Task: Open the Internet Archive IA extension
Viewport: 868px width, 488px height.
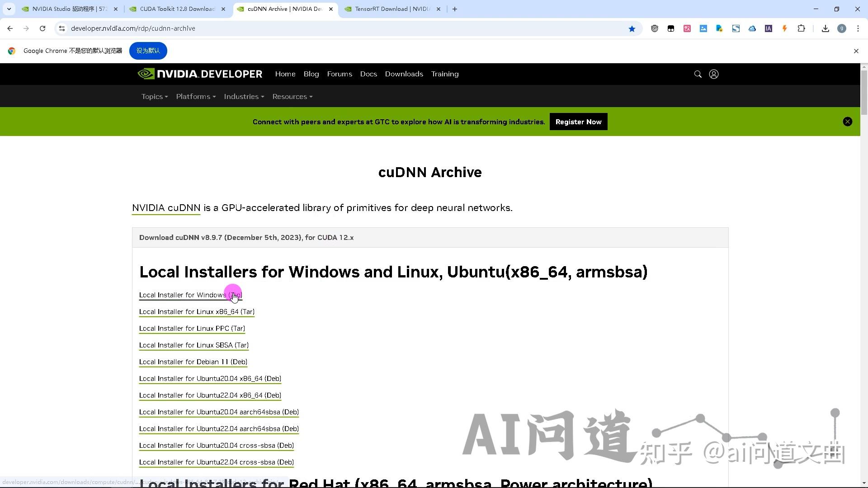Action: [768, 28]
